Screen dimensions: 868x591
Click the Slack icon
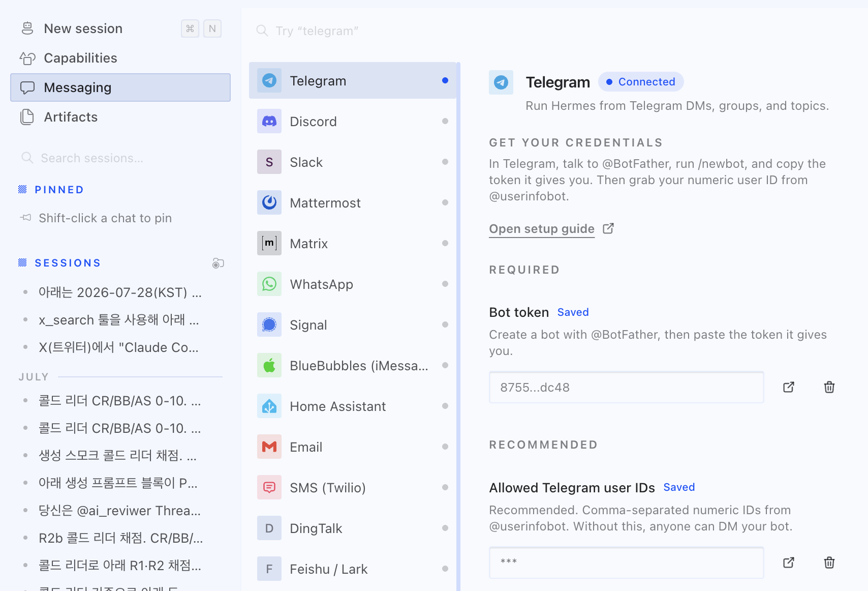point(269,162)
